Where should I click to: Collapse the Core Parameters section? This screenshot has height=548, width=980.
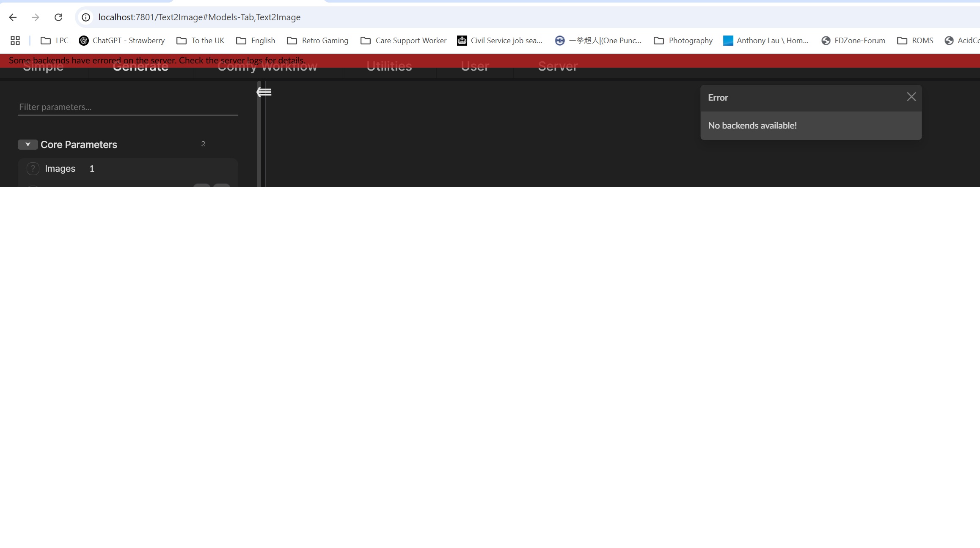(28, 144)
